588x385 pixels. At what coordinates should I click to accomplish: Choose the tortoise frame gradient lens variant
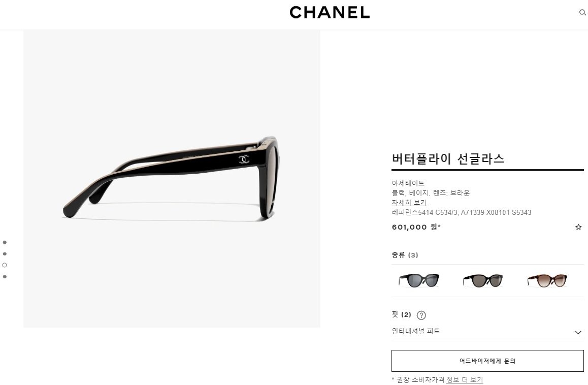[x=547, y=280]
